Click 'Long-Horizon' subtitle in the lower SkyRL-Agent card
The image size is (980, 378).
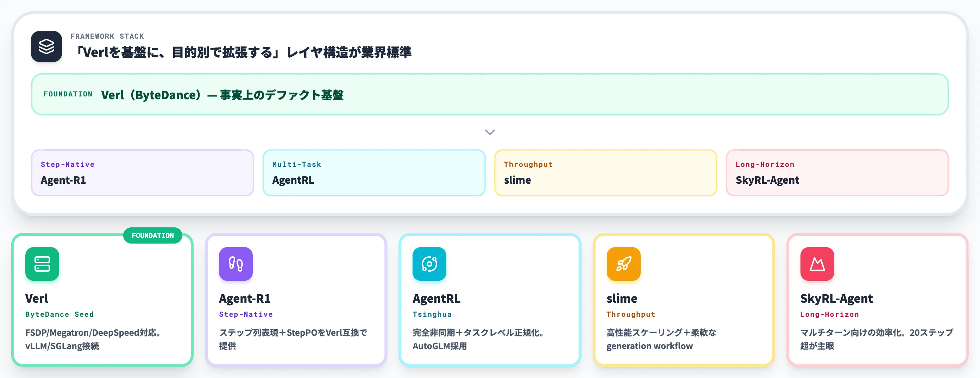(829, 315)
